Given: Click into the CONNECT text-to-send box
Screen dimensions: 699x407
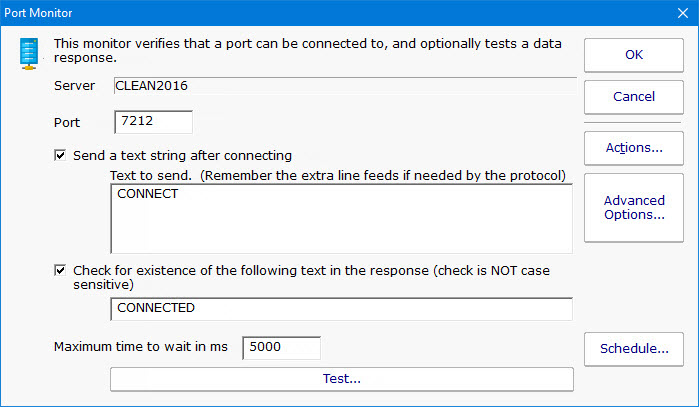Looking at the screenshot, I should [x=341, y=218].
